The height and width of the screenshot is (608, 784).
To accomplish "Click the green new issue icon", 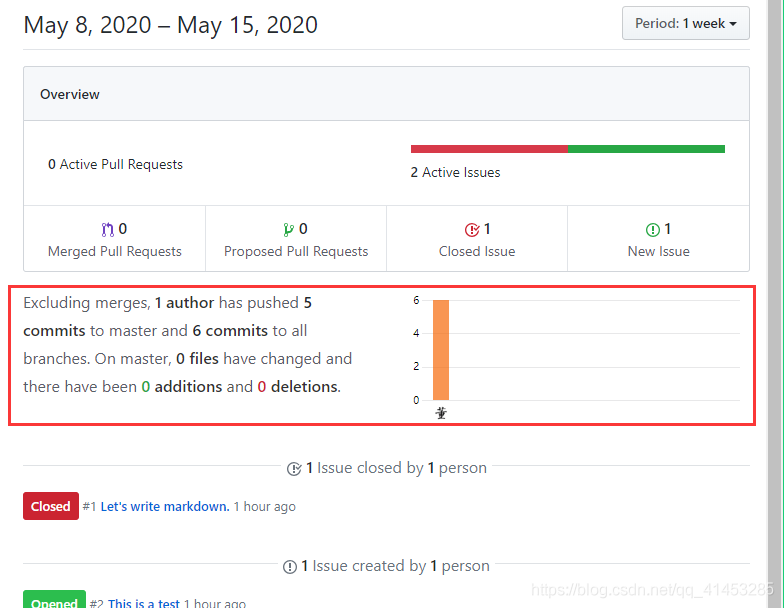I will coord(652,229).
